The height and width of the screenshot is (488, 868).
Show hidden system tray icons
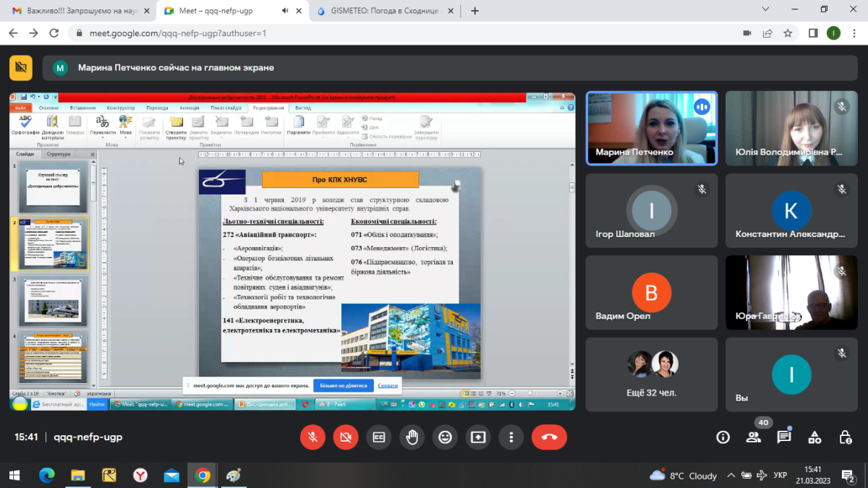click(x=731, y=476)
